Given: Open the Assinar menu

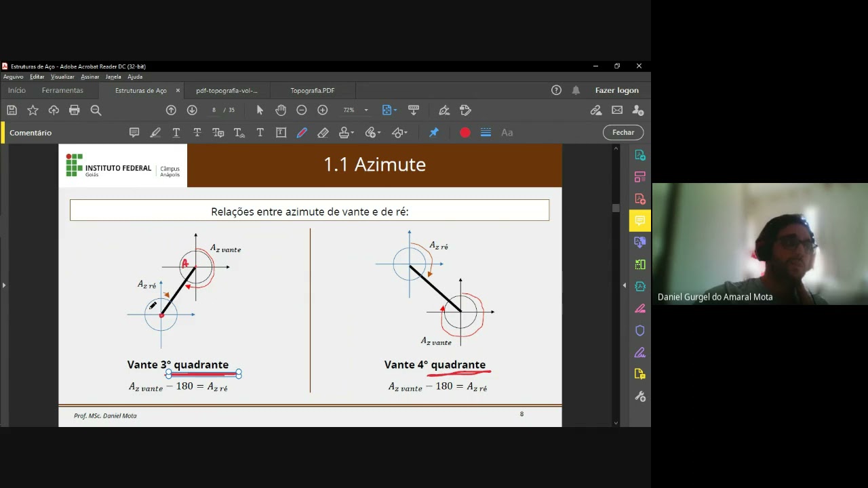Looking at the screenshot, I should 90,77.
